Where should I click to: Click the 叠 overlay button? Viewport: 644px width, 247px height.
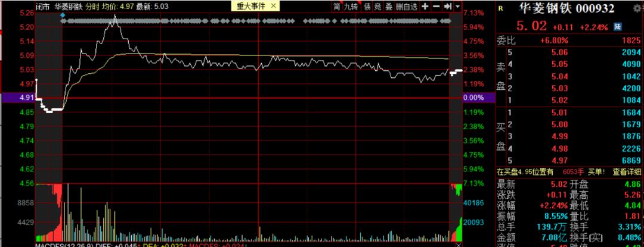[389, 6]
